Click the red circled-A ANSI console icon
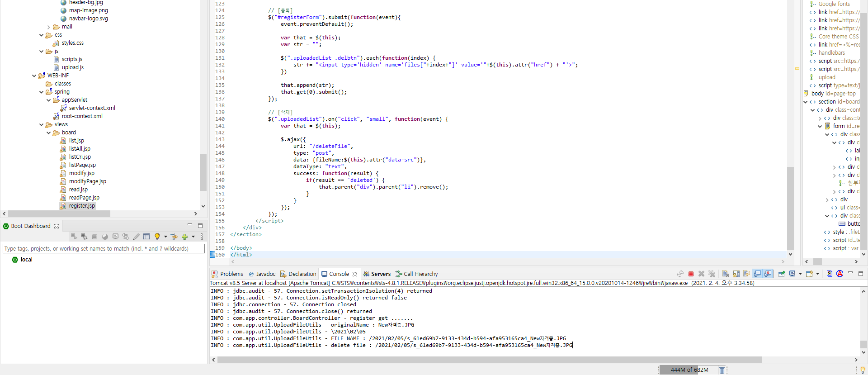868x375 pixels. pos(840,274)
